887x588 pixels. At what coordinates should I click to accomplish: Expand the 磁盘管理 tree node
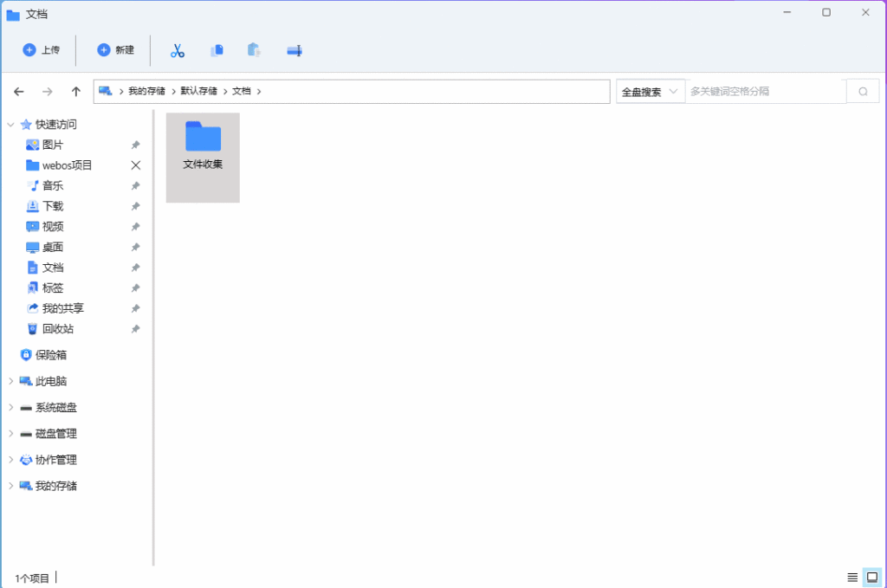pos(10,434)
